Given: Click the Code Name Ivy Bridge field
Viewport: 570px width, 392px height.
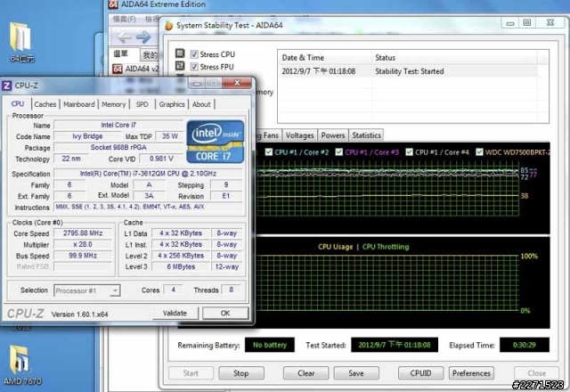Looking at the screenshot, I should point(87,136).
